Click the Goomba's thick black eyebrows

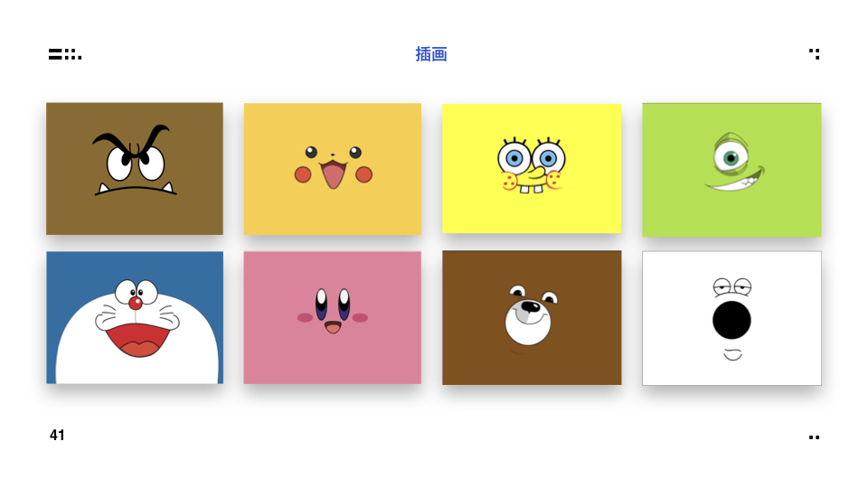point(132,142)
